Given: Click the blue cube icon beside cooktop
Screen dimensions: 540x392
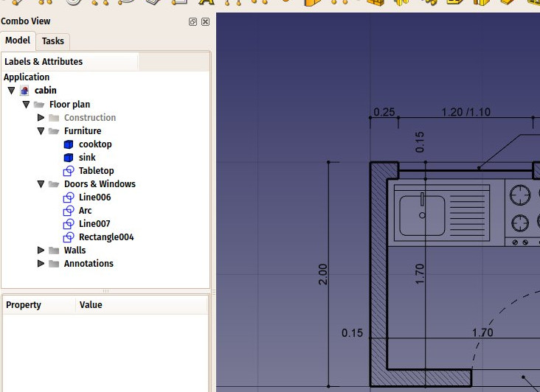Looking at the screenshot, I should point(69,144).
